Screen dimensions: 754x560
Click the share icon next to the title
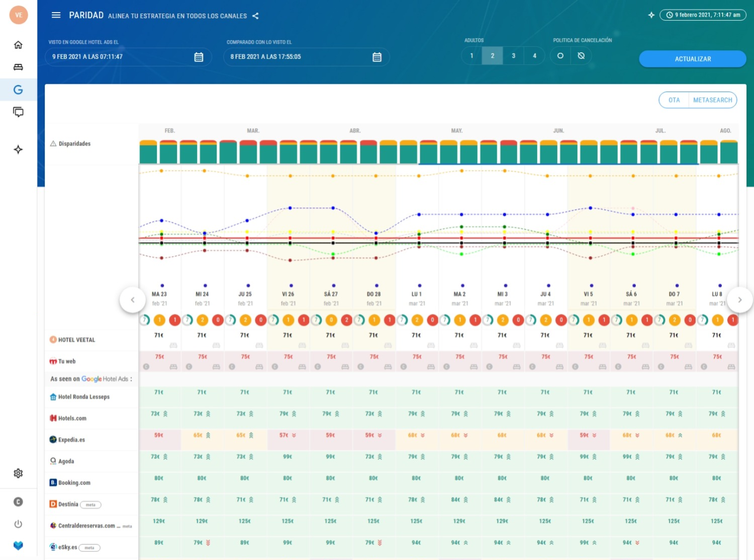pos(255,16)
